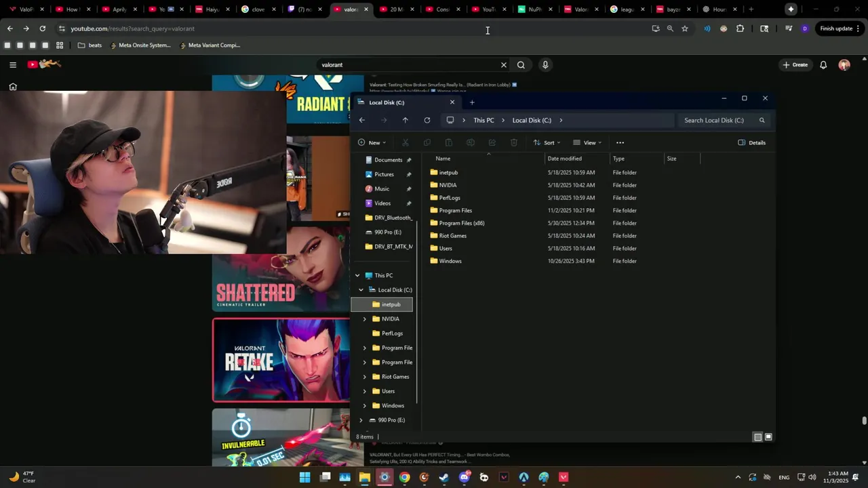Open YouTube hamburger guide menu
868x488 pixels.
tap(13, 65)
